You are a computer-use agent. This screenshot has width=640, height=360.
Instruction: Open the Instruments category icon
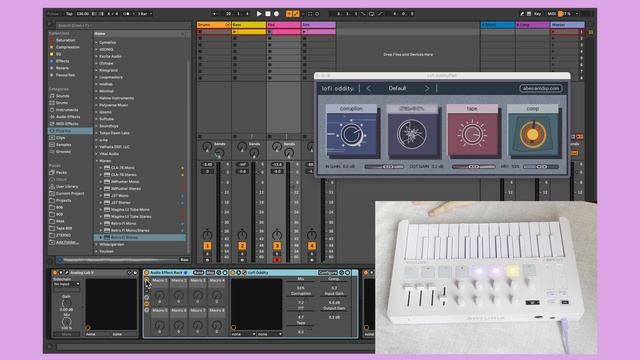52,109
